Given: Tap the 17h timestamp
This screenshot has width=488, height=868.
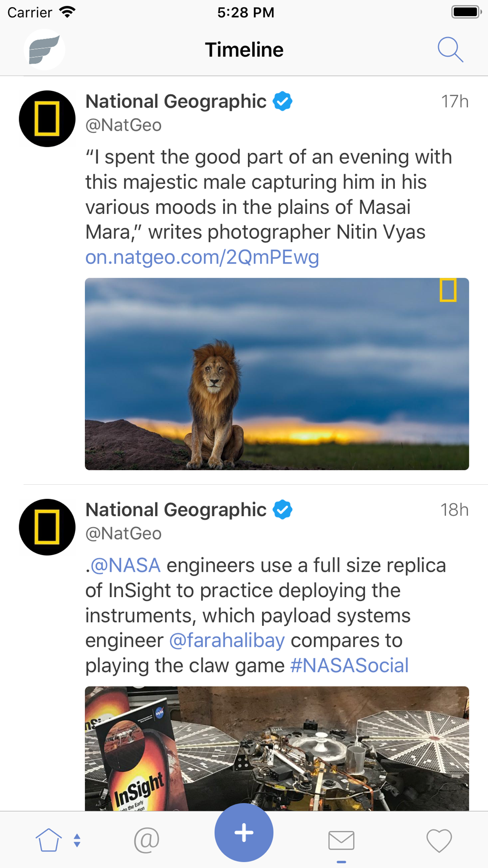Looking at the screenshot, I should [x=455, y=102].
